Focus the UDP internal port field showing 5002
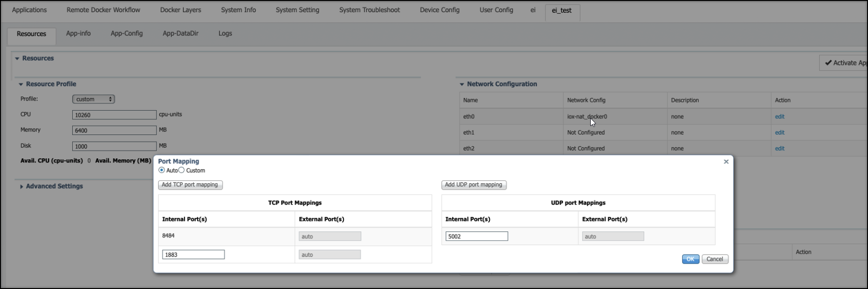 coord(477,236)
